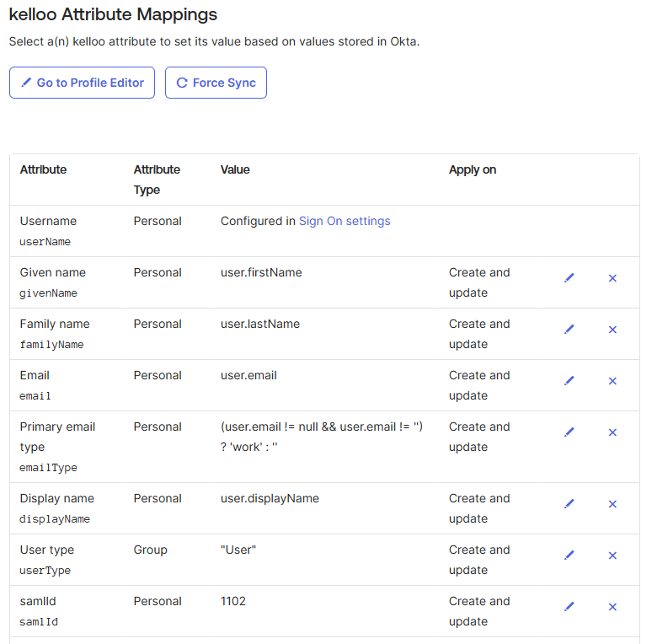The height and width of the screenshot is (644, 652).
Task: Open the Go to Profile Editor button
Action: click(83, 83)
